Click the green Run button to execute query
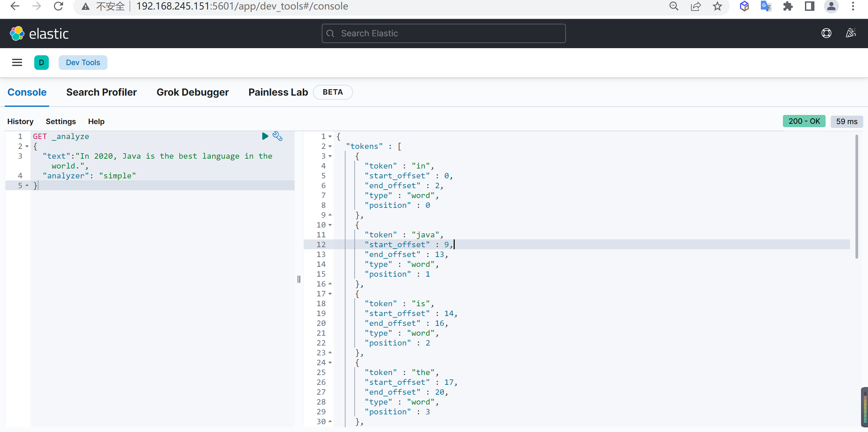 pyautogui.click(x=265, y=136)
